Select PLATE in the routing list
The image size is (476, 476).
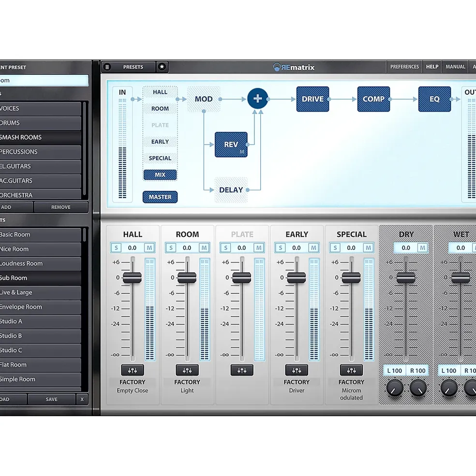(x=160, y=125)
